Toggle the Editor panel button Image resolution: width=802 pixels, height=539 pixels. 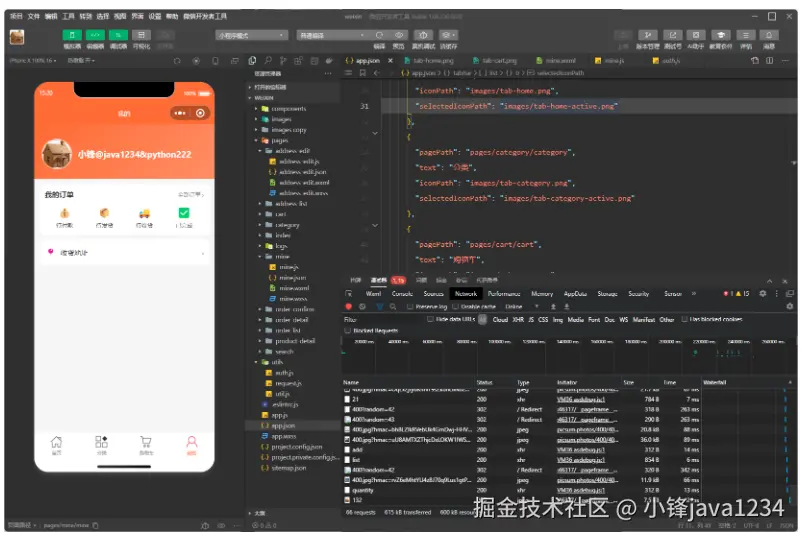95,35
